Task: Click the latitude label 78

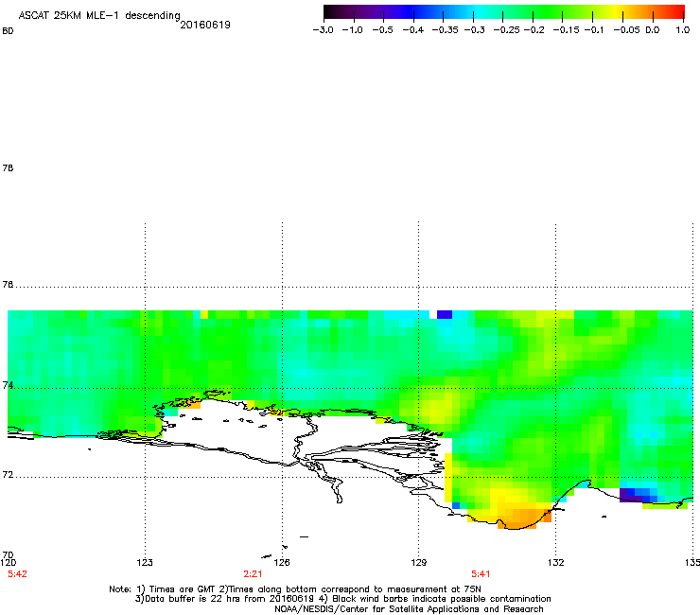Action: [x=8, y=167]
